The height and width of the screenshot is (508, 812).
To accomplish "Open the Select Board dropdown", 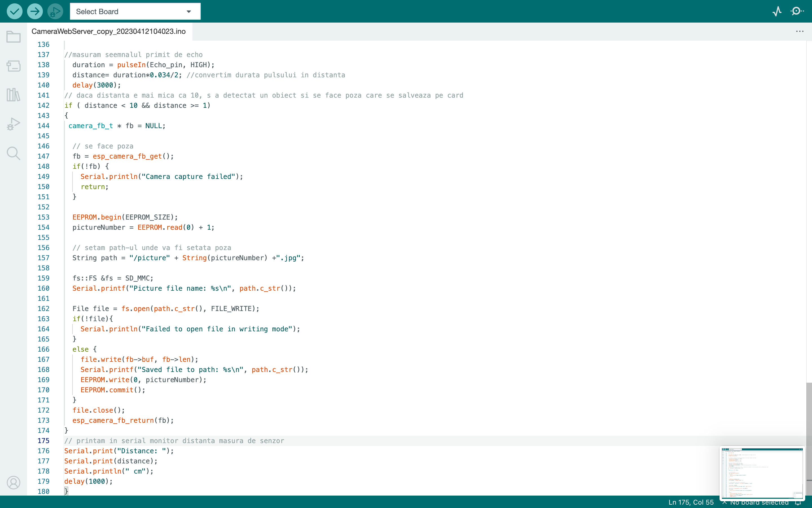I will coord(135,11).
